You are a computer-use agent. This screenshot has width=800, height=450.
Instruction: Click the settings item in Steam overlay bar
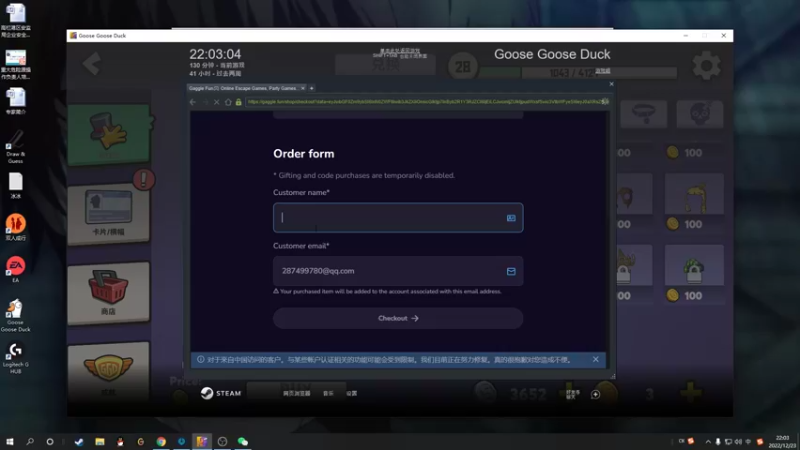click(x=352, y=393)
